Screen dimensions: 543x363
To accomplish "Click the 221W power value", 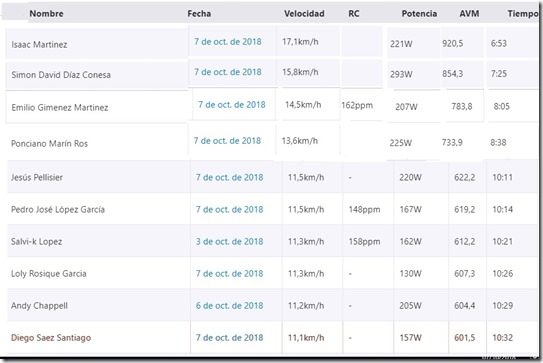I will click(x=401, y=44).
